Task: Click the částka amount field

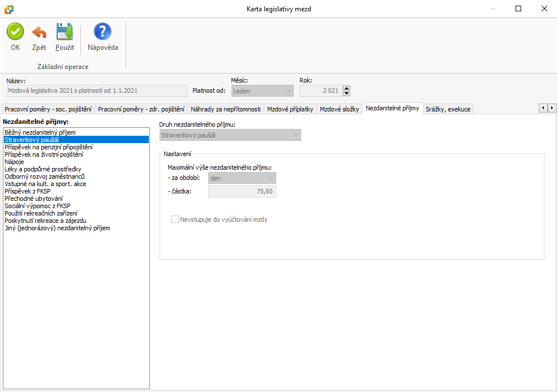Action: click(242, 192)
